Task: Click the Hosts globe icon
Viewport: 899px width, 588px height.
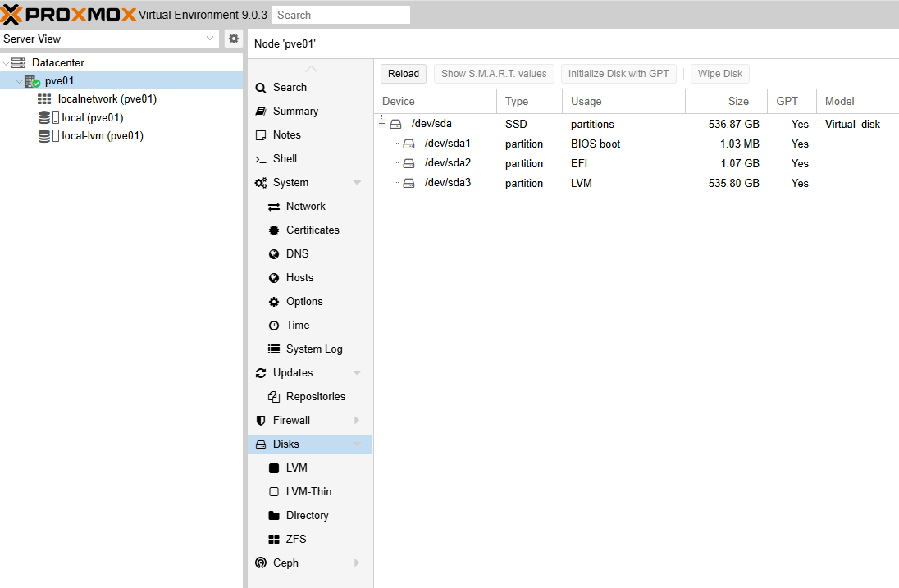Action: pos(274,278)
